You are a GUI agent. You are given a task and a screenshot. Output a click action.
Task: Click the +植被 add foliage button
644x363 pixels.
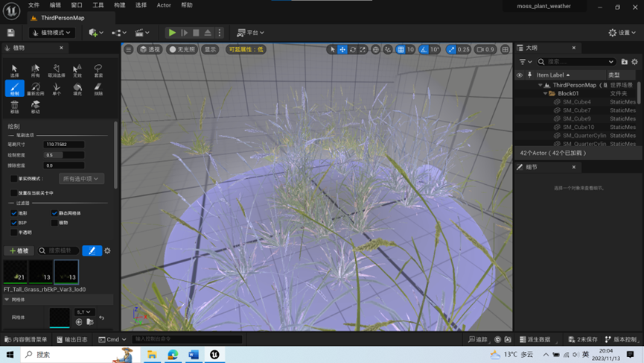tap(19, 250)
